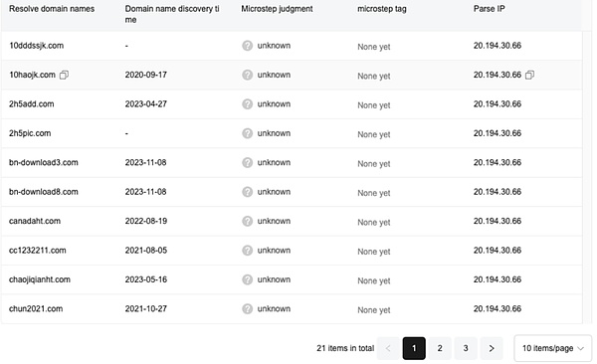The width and height of the screenshot is (597, 364).
Task: Select page 1 in the pagination
Action: coord(414,348)
